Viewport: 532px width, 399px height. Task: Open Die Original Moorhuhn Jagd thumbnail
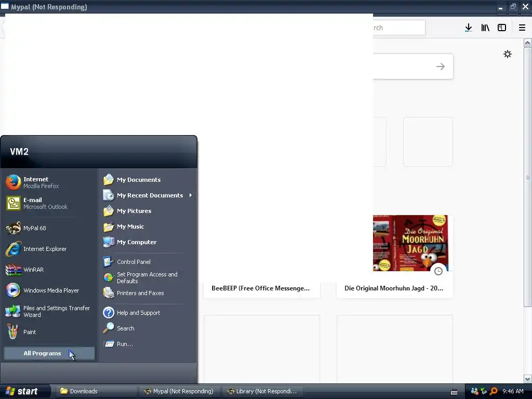[x=410, y=243]
